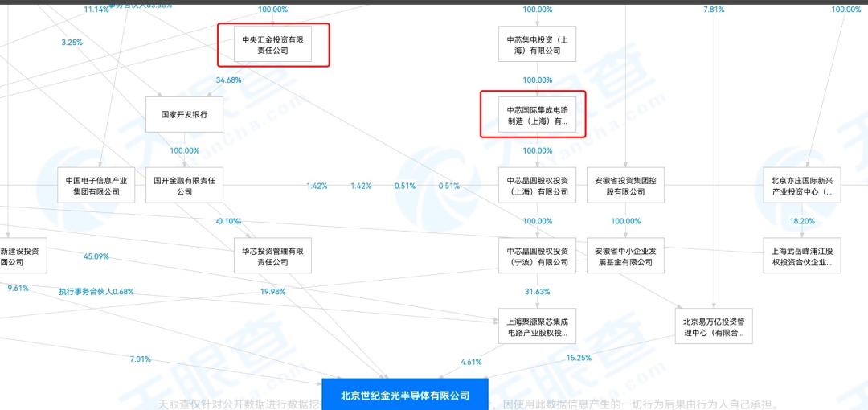Click the 北京亦庄国际新兴产业投资中心 node

point(802,185)
